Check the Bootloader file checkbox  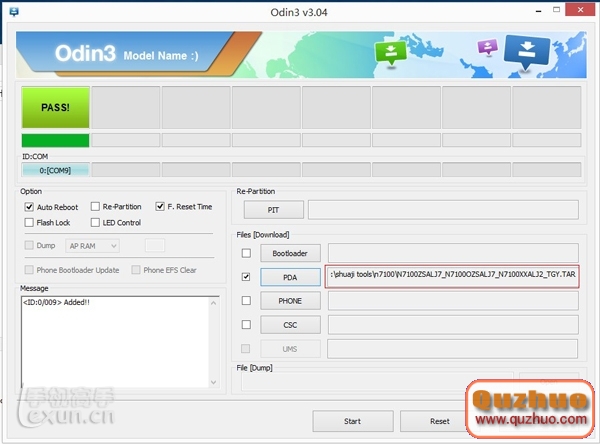click(x=246, y=253)
